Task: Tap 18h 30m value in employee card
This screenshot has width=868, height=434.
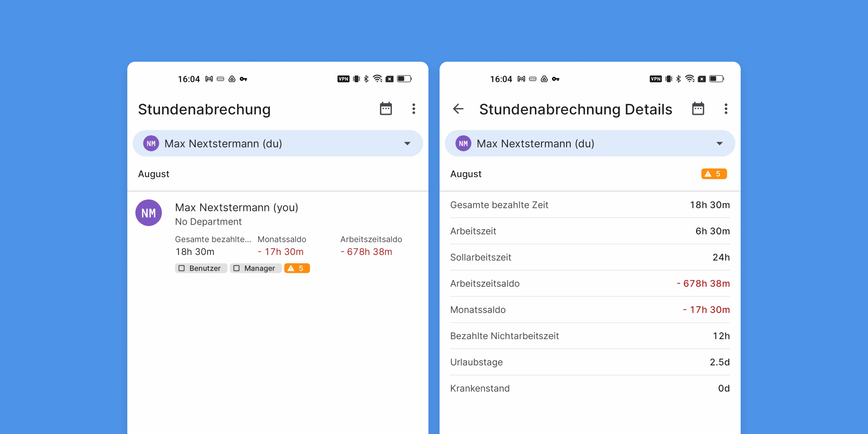Action: (x=195, y=252)
